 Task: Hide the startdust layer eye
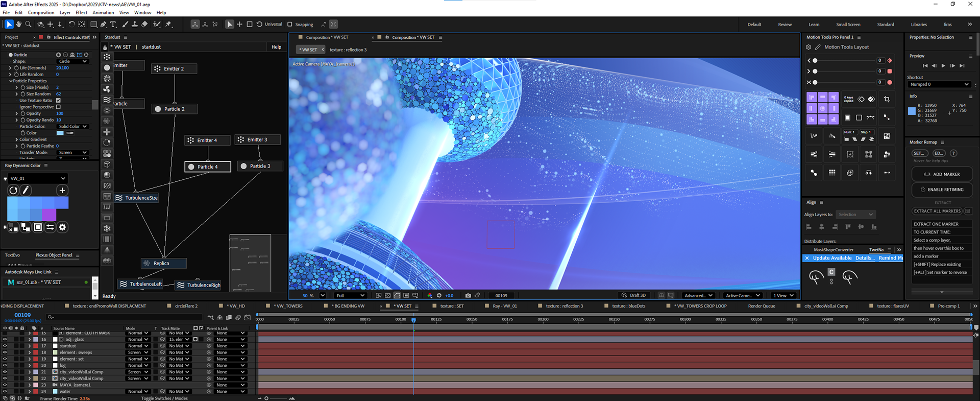click(x=5, y=346)
